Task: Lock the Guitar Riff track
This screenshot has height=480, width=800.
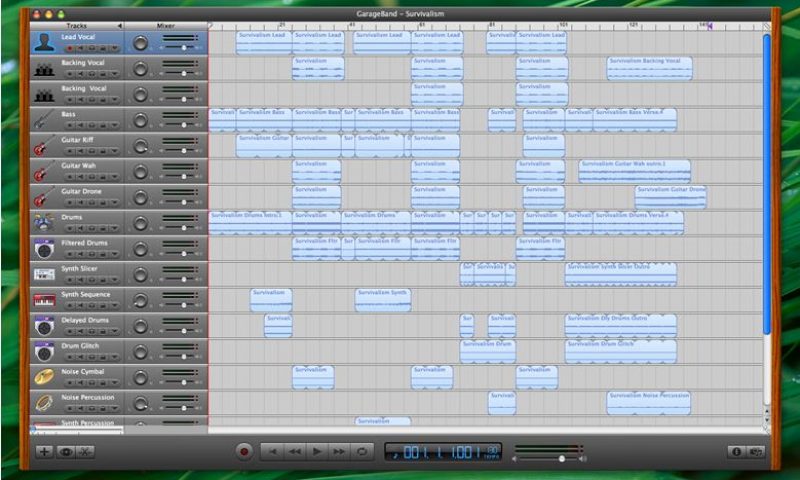Action: 103,151
